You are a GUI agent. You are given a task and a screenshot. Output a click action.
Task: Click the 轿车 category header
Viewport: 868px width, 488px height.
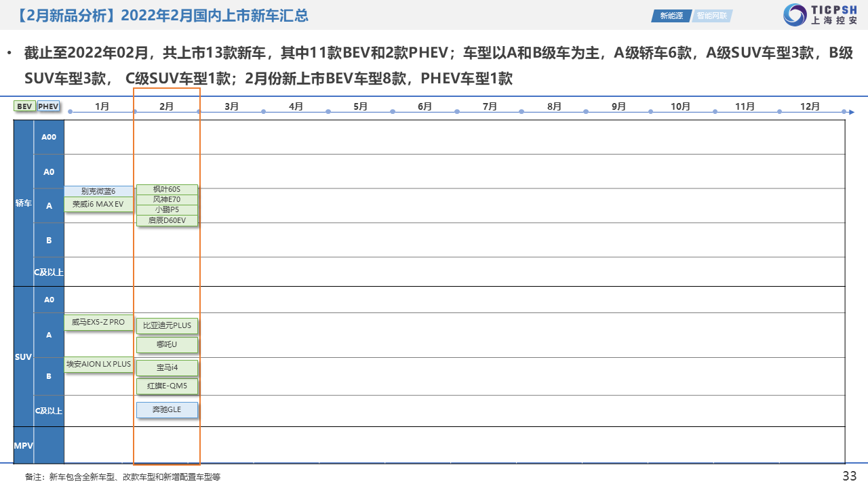[x=24, y=203]
